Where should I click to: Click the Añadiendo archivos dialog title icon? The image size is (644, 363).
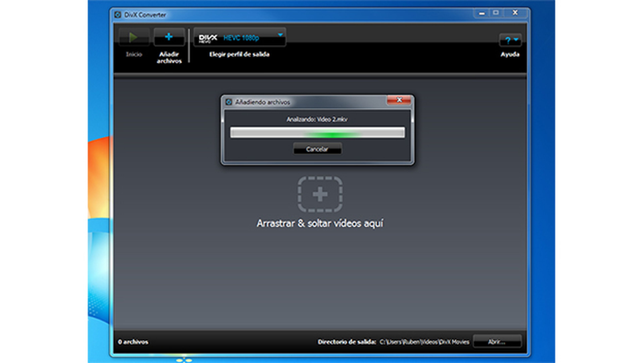[228, 102]
